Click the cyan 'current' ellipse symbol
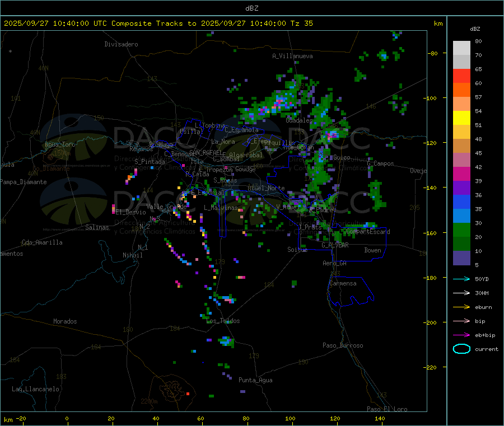 461,349
